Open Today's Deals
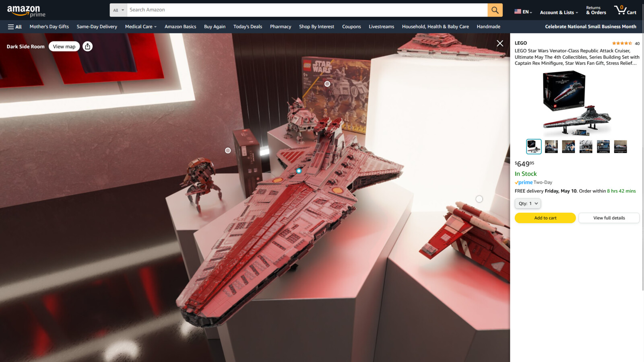The height and width of the screenshot is (362, 644). [248, 27]
